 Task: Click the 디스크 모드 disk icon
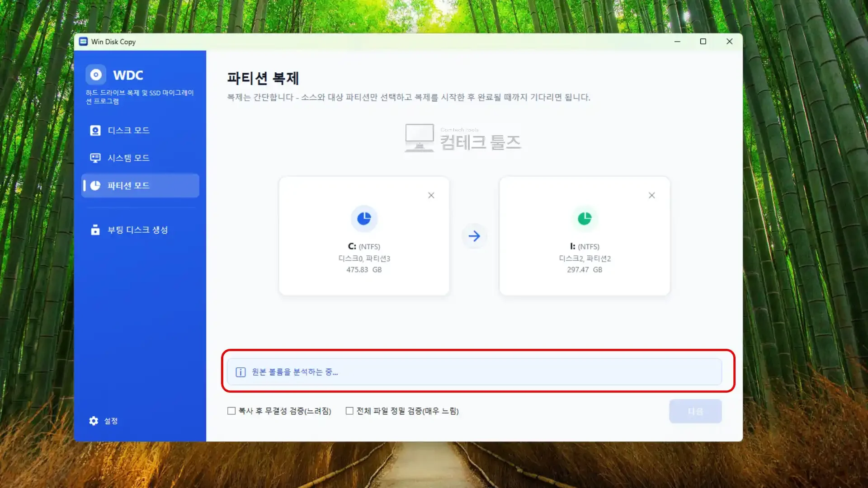tap(95, 131)
